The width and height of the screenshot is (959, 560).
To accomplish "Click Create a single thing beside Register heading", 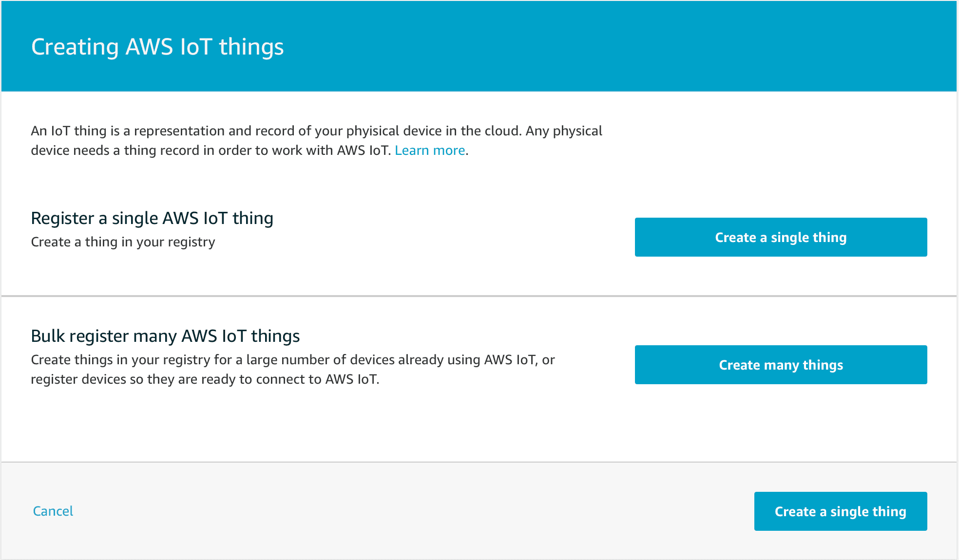I will point(781,237).
